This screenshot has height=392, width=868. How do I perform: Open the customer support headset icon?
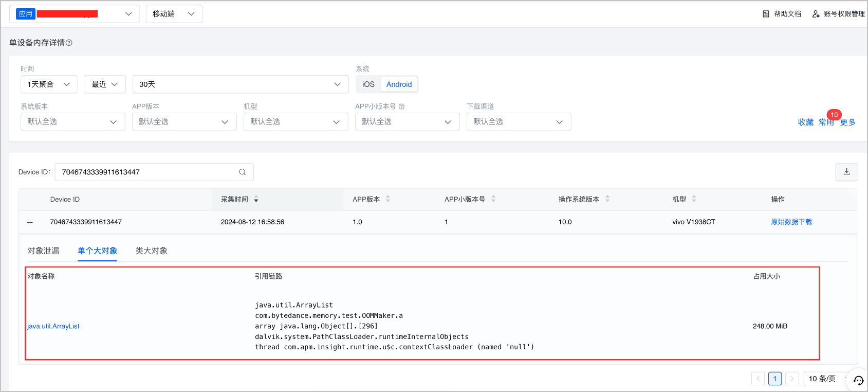pyautogui.click(x=858, y=380)
